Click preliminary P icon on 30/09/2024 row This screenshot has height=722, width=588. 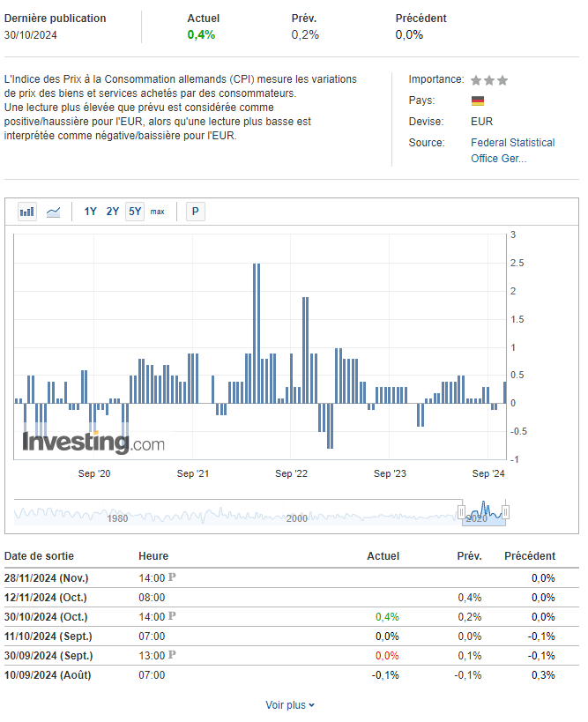pyautogui.click(x=172, y=655)
